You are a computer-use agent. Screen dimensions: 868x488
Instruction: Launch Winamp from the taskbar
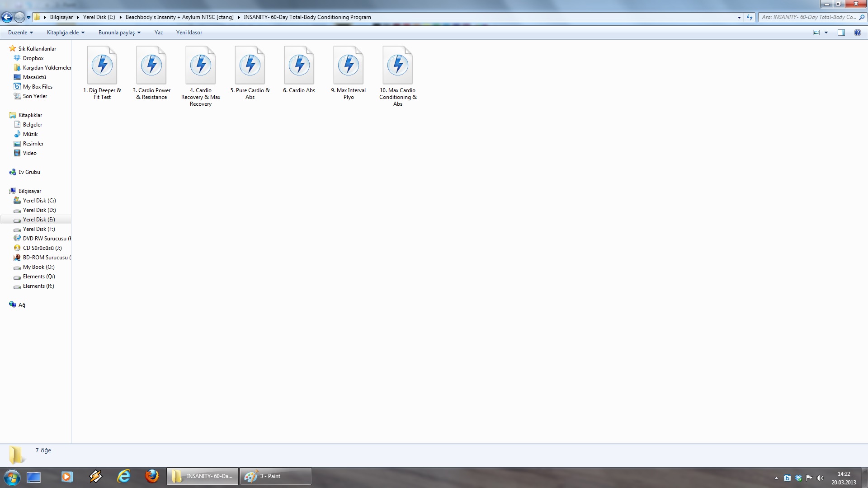(95, 477)
